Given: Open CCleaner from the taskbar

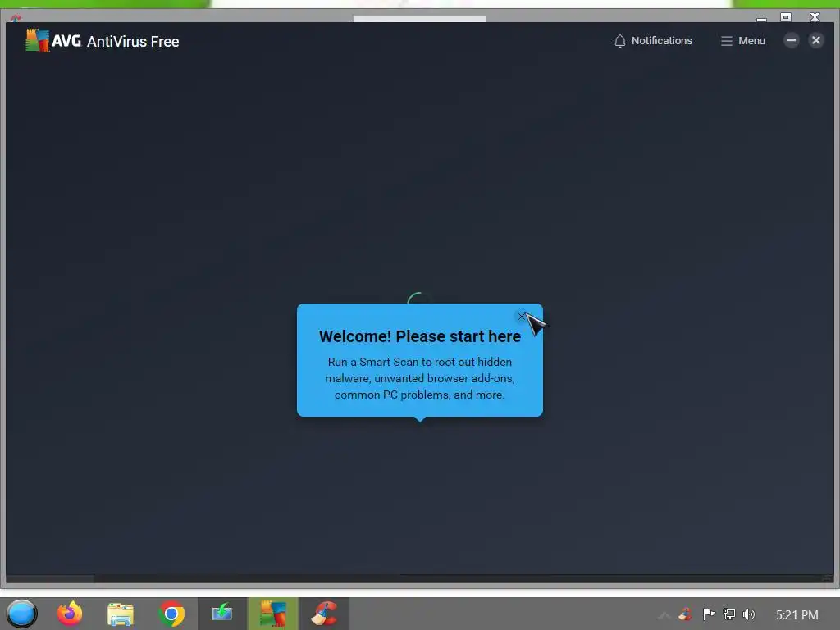Looking at the screenshot, I should coord(324,614).
